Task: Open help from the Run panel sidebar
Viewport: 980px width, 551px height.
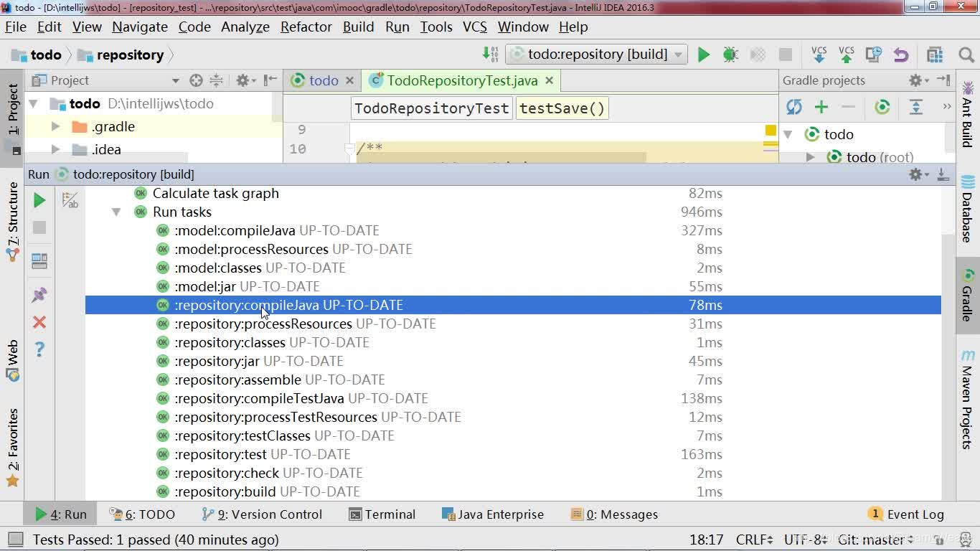Action: pos(39,349)
